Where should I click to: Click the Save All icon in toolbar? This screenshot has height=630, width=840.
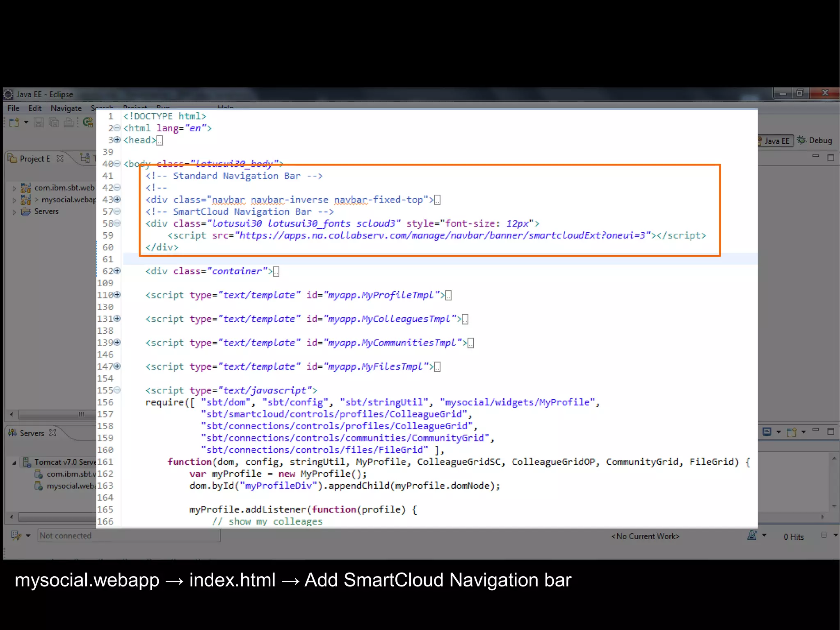[x=54, y=122]
